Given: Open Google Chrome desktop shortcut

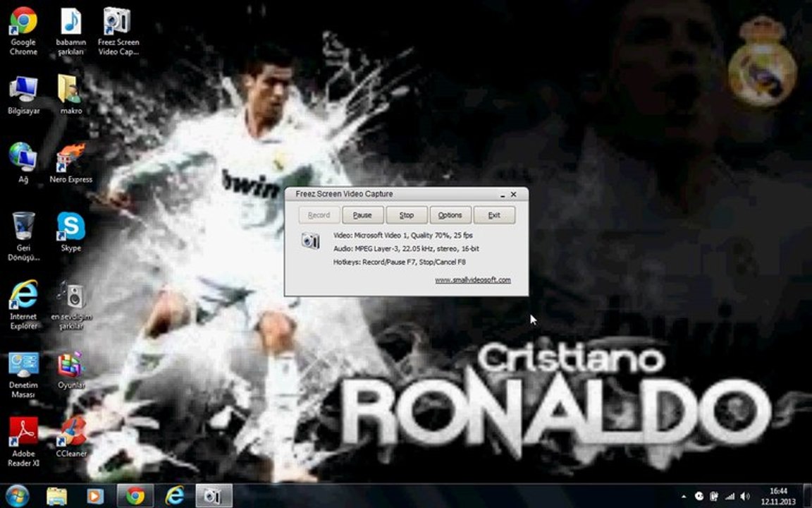Looking at the screenshot, I should click(x=23, y=31).
